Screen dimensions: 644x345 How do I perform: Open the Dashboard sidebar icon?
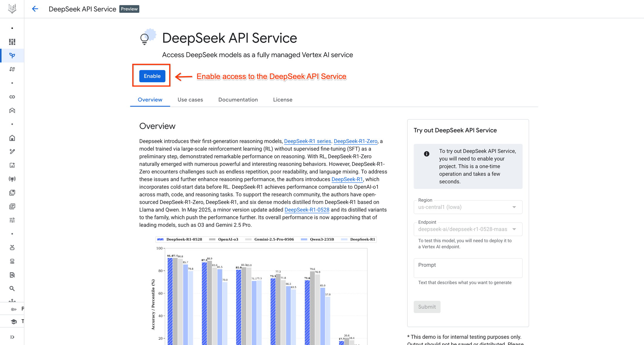point(12,42)
